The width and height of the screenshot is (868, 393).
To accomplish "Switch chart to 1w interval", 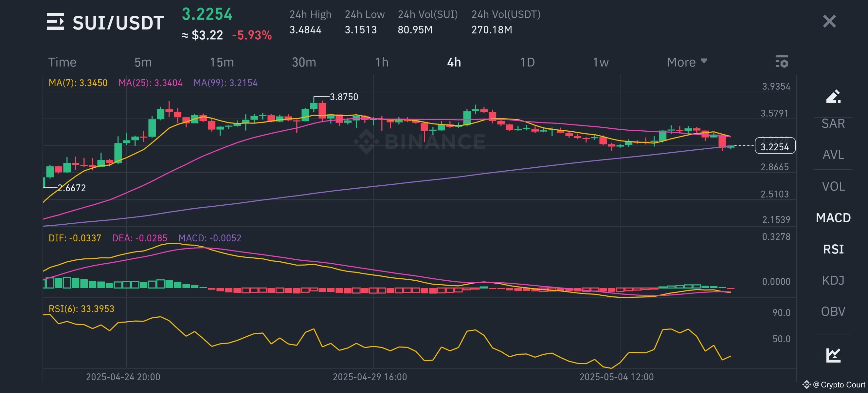I will coord(601,62).
